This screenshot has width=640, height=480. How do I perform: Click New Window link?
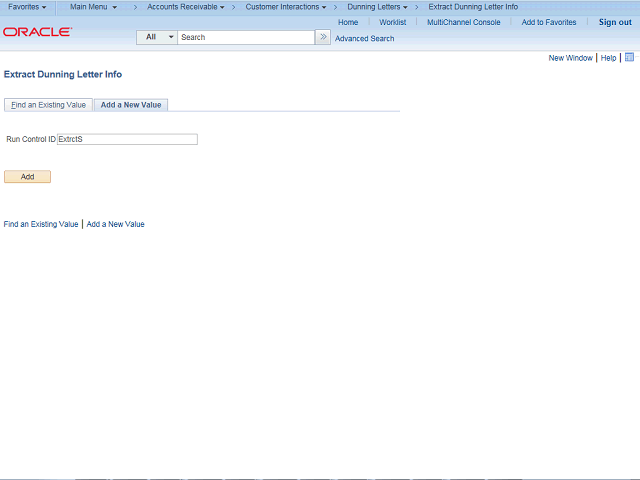click(570, 58)
